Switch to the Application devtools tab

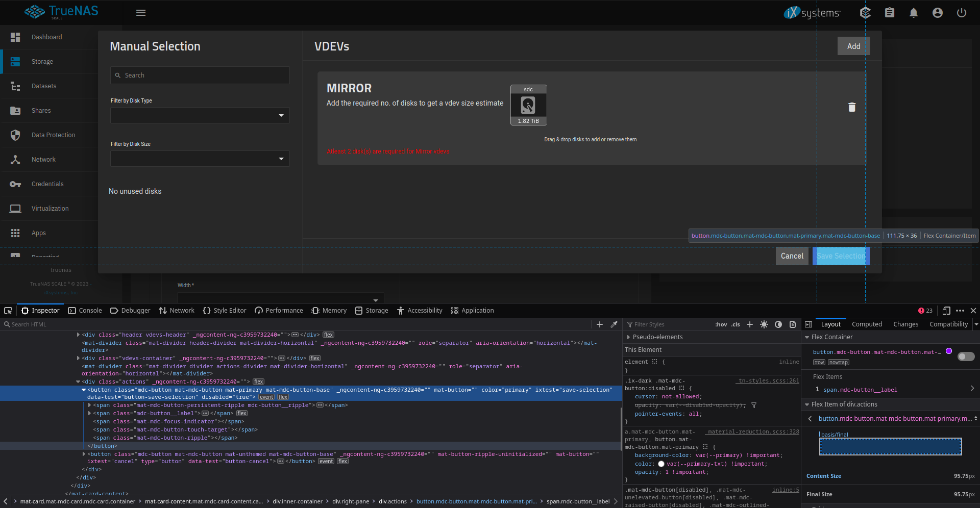click(x=473, y=311)
